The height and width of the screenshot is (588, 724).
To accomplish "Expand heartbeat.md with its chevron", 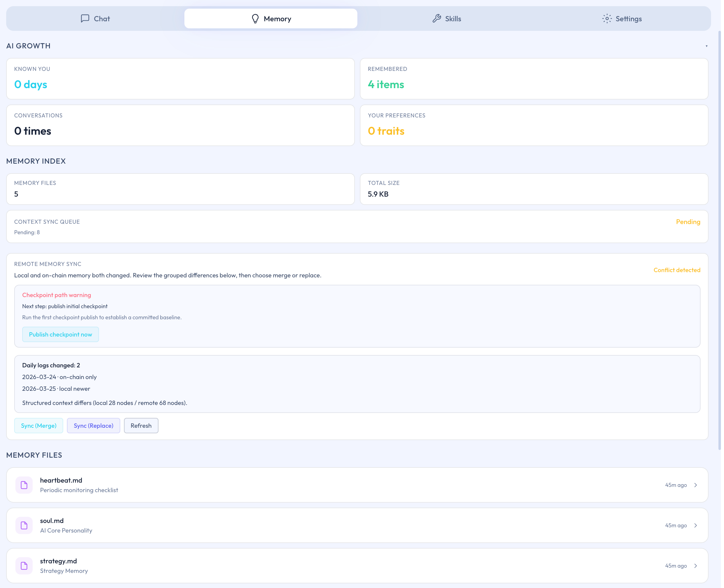I will (696, 485).
